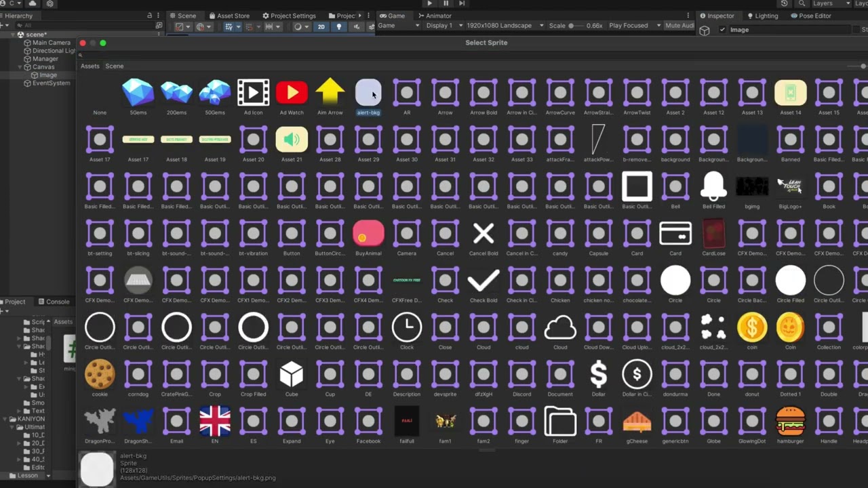Open the Unity cloud services button
Image resolution: width=868 pixels, height=488 pixels.
click(x=33, y=3)
